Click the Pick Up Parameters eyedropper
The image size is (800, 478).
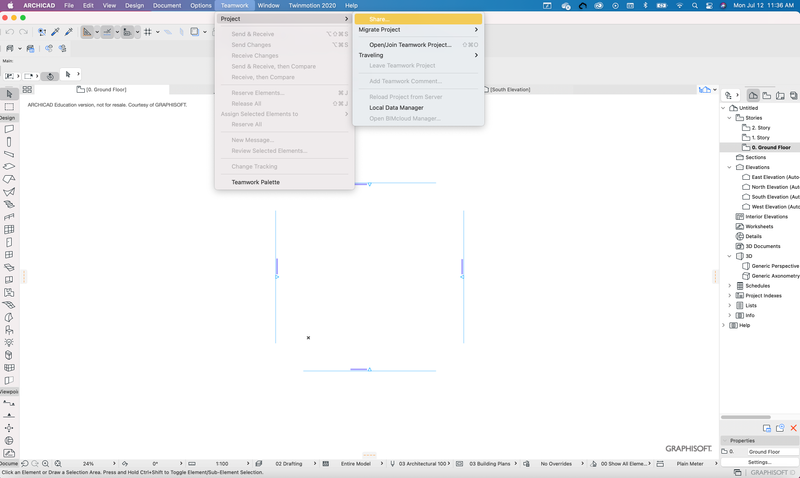pyautogui.click(x=55, y=32)
